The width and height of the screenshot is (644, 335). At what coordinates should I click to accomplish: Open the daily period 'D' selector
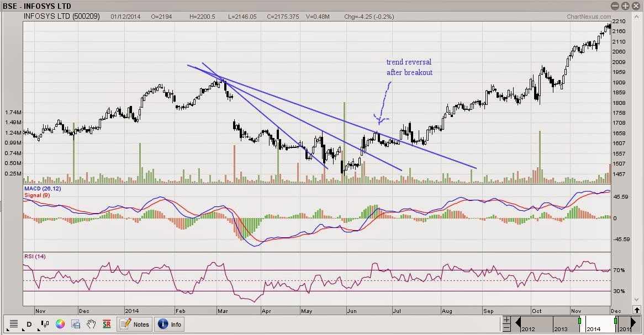pyautogui.click(x=29, y=325)
